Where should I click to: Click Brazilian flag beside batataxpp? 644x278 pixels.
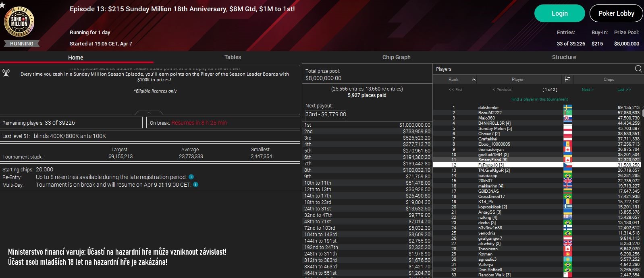click(567, 175)
